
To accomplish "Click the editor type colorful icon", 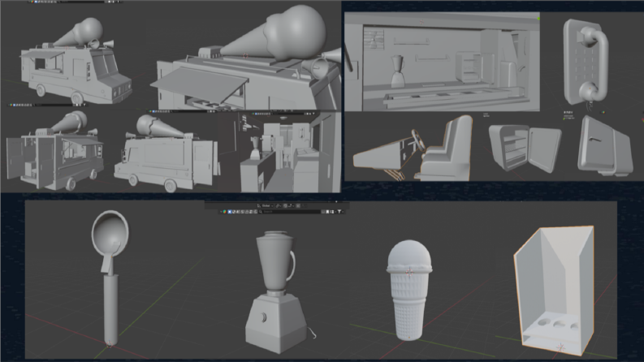I will [224, 212].
